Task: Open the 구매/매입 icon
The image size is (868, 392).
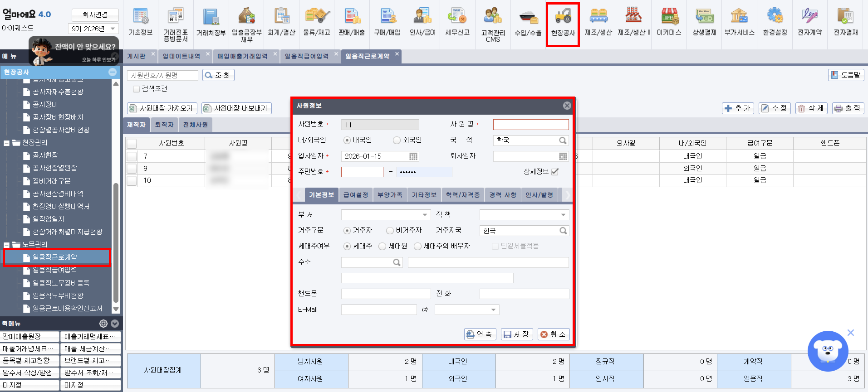Action: point(387,22)
